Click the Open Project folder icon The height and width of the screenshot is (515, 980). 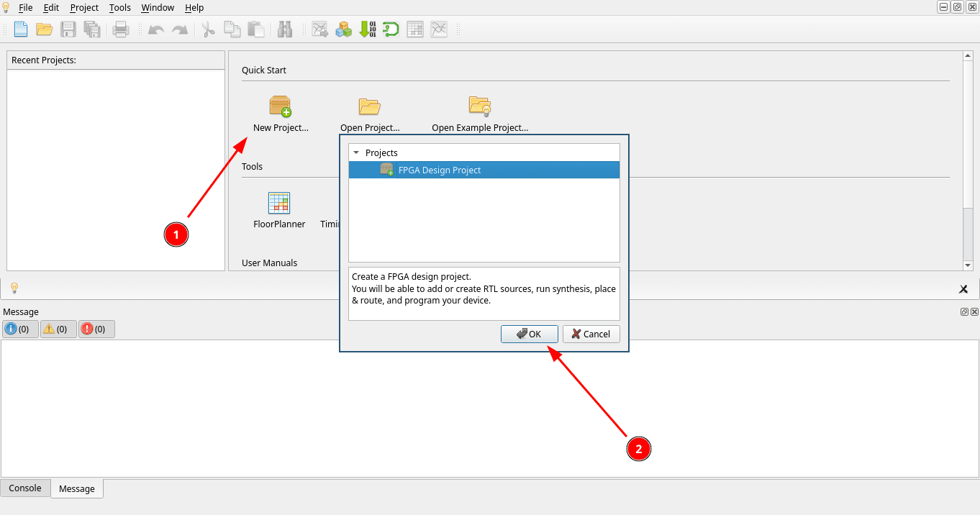(370, 106)
